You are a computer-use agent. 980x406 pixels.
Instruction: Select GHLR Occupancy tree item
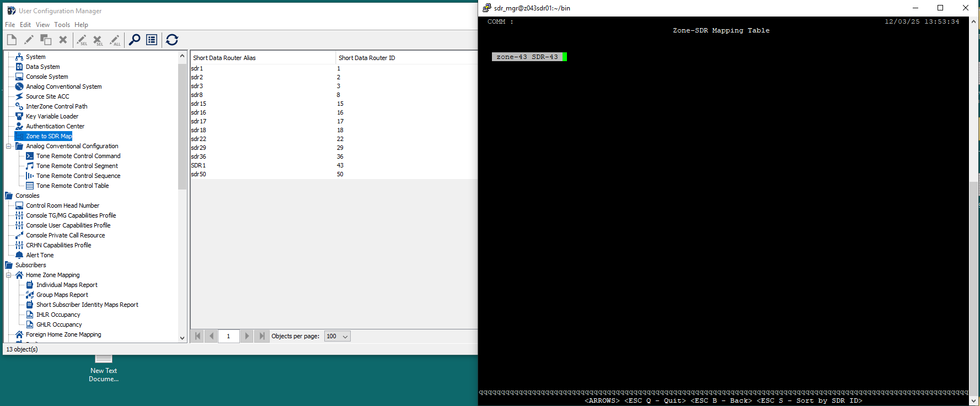point(59,324)
